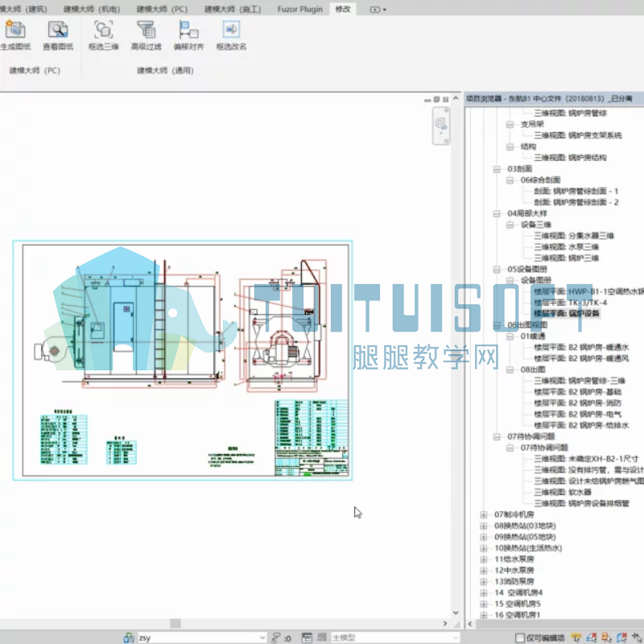Image resolution: width=644 pixels, height=644 pixels.
Task: Select the 框选三维 box-select 3D tool
Action: tap(104, 30)
